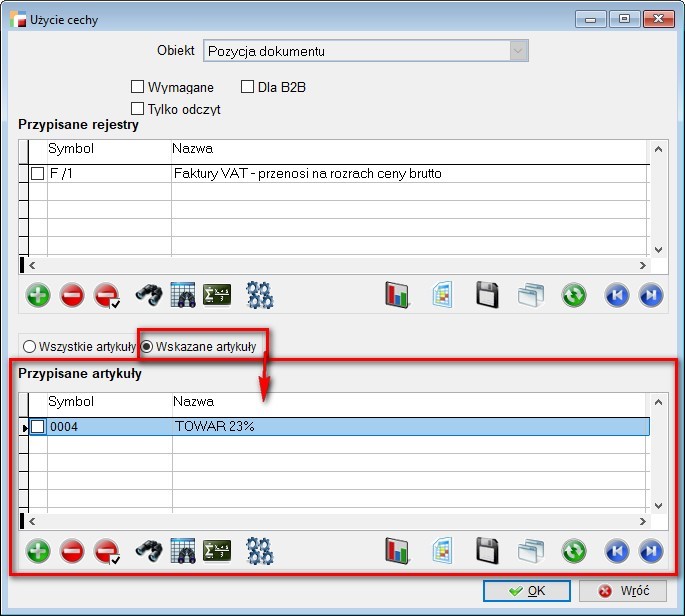Add a registry with the green plus in Przypisane rejestry
685x616 pixels.
click(x=38, y=295)
